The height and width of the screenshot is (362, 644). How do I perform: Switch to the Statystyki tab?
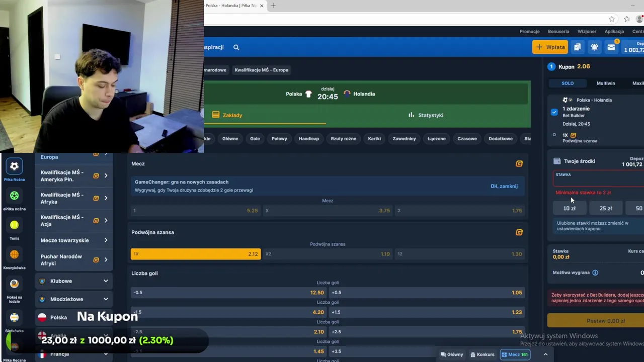tap(426, 115)
